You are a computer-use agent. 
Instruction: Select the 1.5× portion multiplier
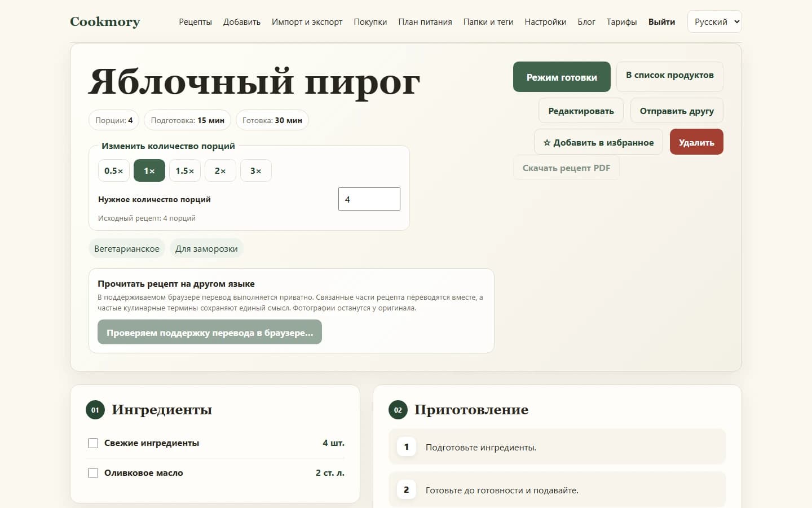click(185, 170)
